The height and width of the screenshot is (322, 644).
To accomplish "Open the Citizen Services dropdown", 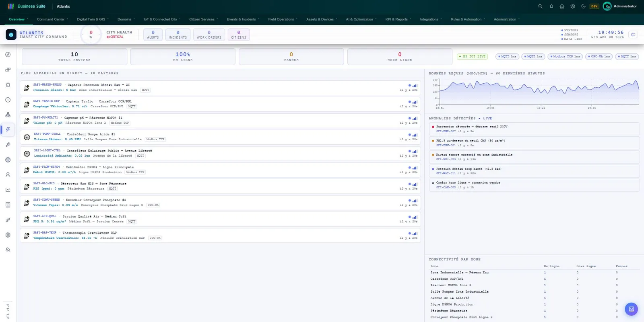I will point(204,19).
